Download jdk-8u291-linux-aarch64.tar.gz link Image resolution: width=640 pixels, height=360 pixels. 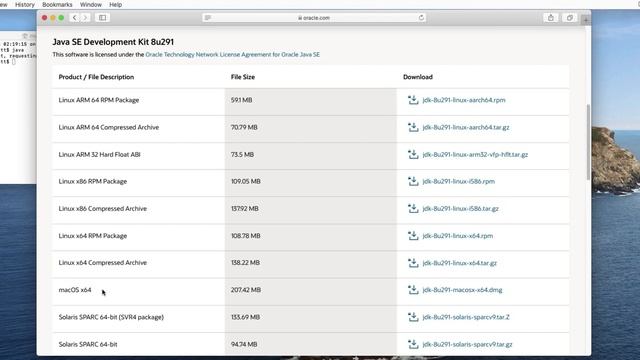point(466,127)
